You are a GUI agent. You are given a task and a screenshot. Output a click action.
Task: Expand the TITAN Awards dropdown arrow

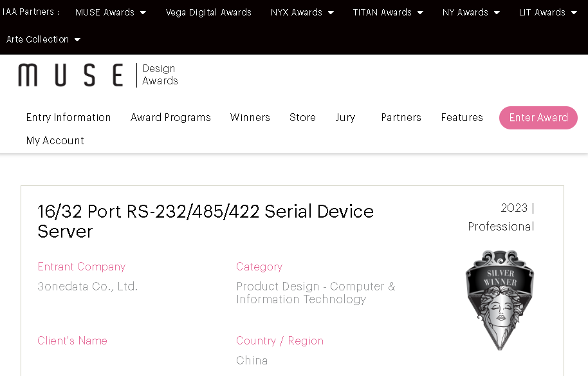click(420, 12)
